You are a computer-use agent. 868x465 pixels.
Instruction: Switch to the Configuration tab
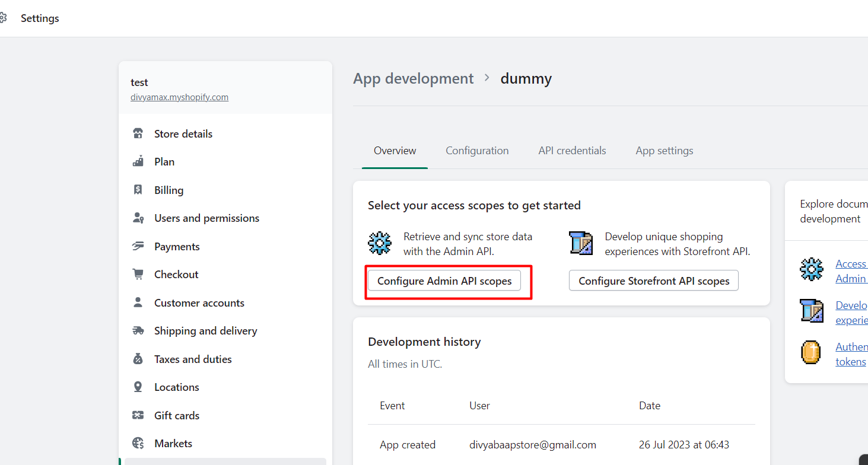[x=477, y=151]
